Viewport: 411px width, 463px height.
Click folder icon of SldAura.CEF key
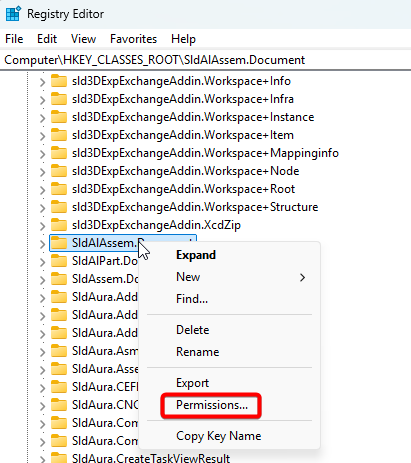(x=59, y=387)
